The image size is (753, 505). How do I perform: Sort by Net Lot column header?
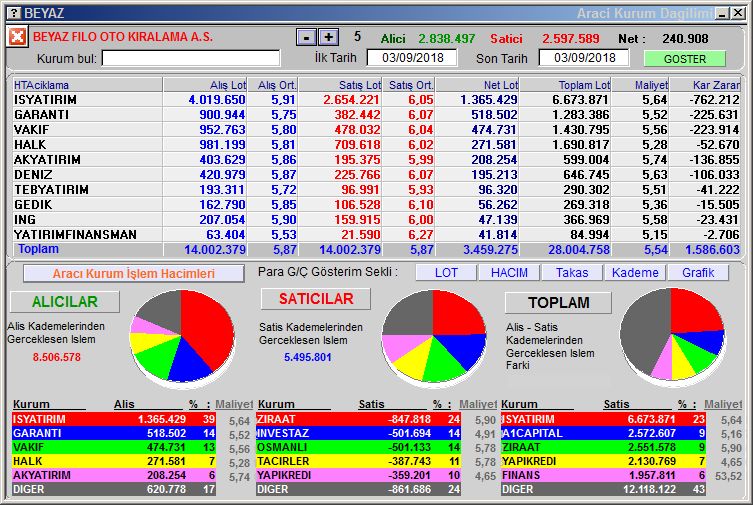(x=477, y=85)
